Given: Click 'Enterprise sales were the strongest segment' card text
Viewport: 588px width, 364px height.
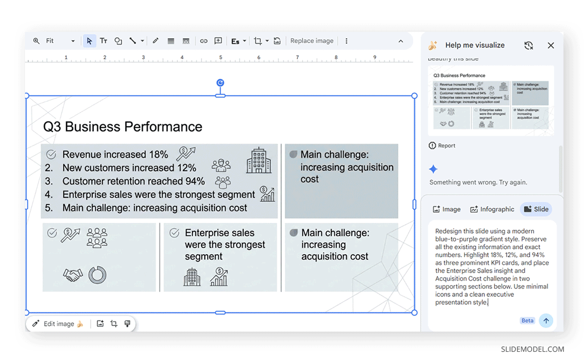Looking at the screenshot, I should coord(225,244).
